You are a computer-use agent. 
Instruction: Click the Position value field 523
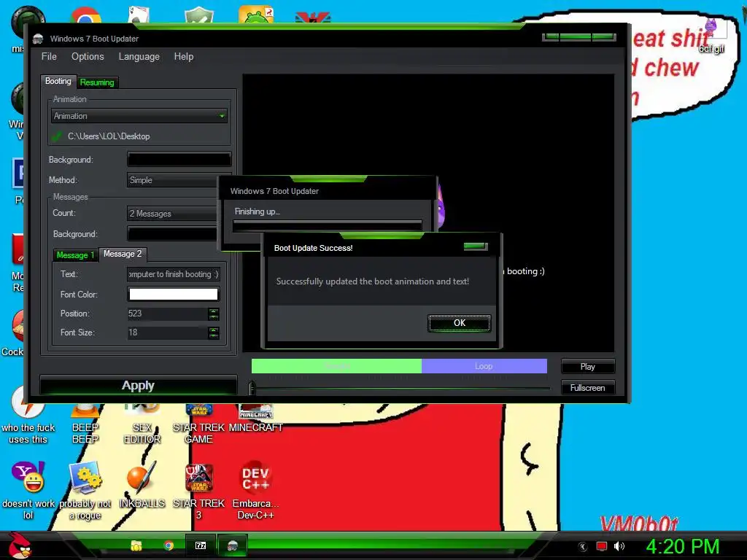tap(167, 314)
